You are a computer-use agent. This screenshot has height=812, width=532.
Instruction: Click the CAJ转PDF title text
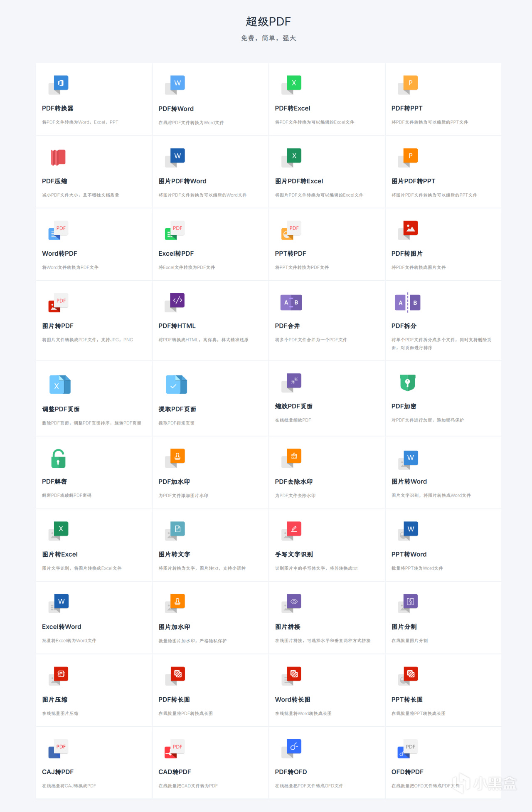click(x=58, y=772)
